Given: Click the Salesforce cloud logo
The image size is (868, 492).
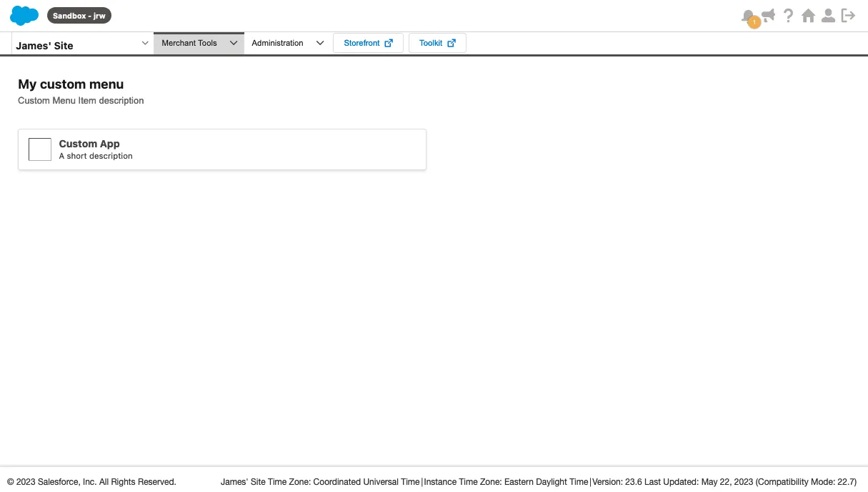Looking at the screenshot, I should (24, 16).
